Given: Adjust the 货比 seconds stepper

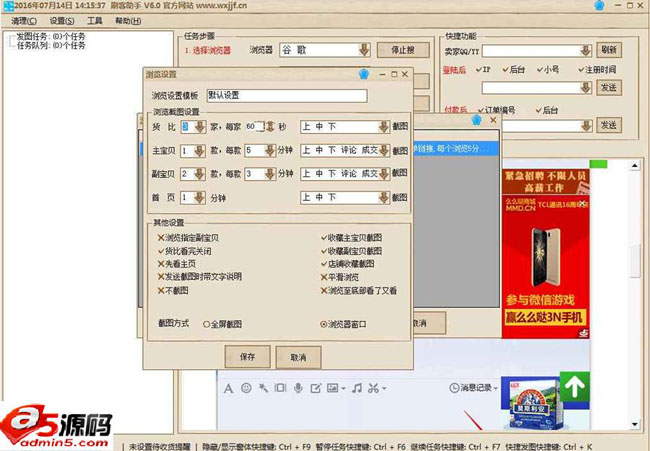Looking at the screenshot, I should click(270, 127).
